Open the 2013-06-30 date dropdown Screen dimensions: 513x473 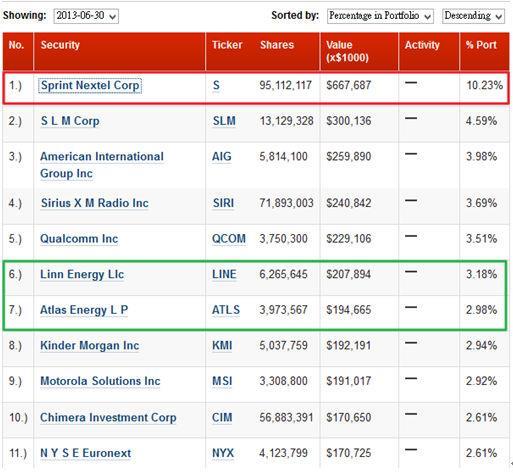click(86, 16)
